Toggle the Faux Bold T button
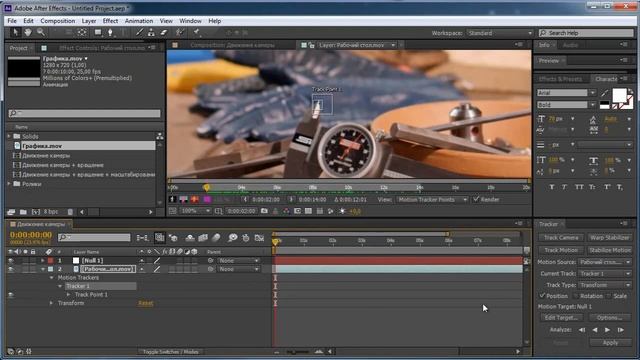This screenshot has height=360, width=640. (552, 187)
